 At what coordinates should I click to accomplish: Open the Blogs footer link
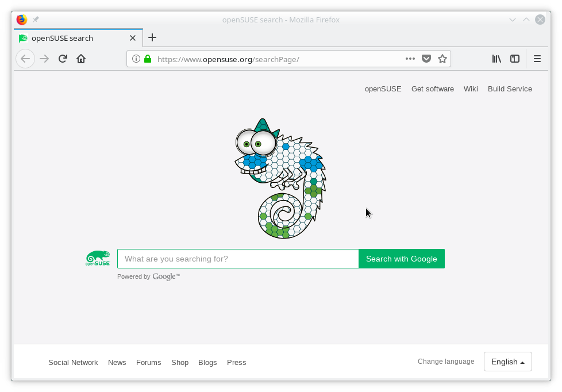207,363
